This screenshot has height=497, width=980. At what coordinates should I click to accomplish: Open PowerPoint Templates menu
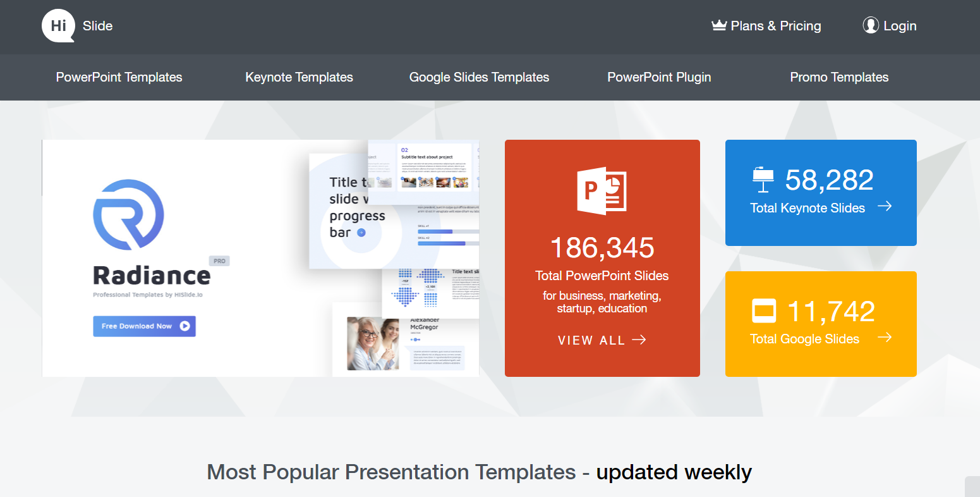[119, 77]
